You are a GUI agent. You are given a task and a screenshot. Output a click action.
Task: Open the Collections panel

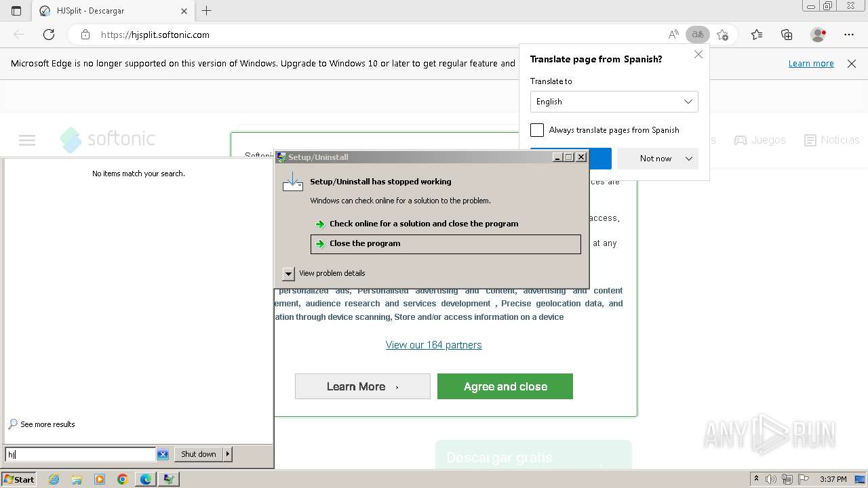point(787,35)
